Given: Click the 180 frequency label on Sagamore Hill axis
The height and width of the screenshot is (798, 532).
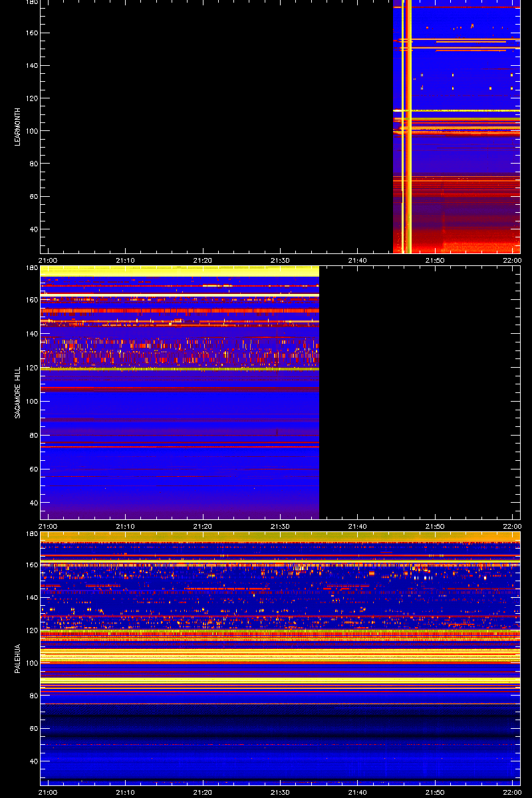Looking at the screenshot, I should (31, 269).
